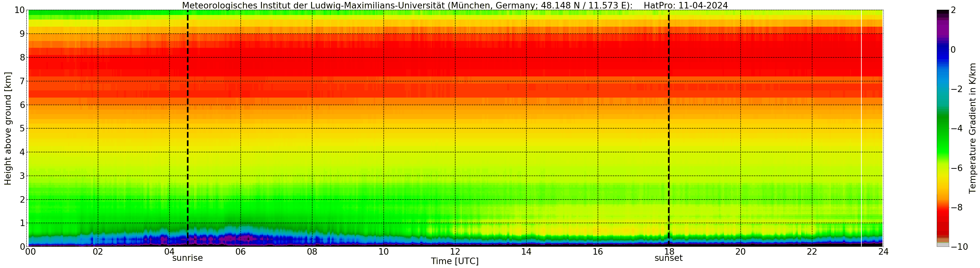Image resolution: width=980 pixels, height=268 pixels.
Task: Click the 'Height above ground [km]' axis label
Action: click(x=7, y=129)
